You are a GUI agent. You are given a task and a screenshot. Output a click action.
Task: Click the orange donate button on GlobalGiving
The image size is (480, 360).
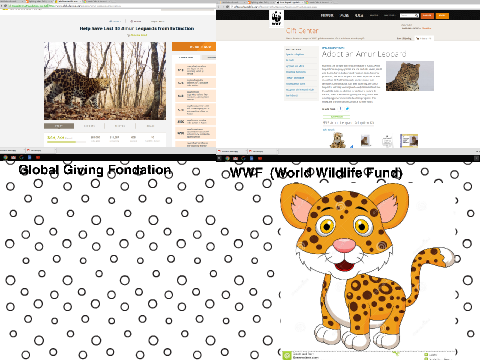[x=194, y=47]
